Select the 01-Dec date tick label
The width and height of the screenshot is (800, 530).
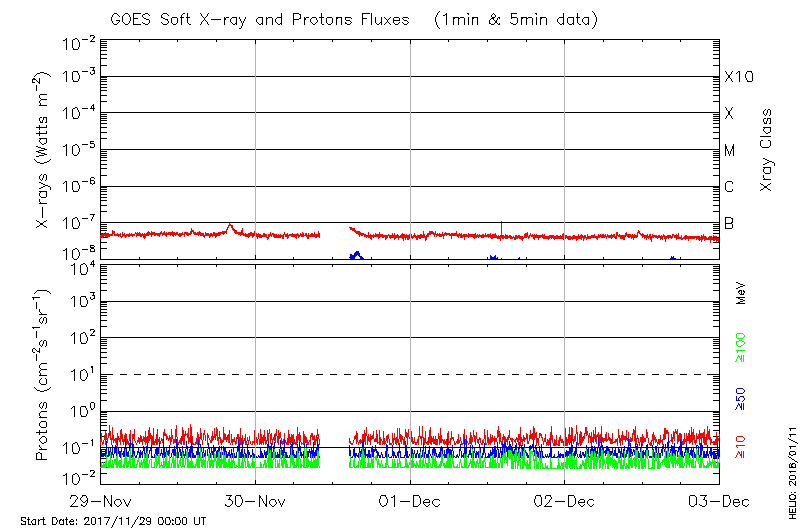[410, 499]
